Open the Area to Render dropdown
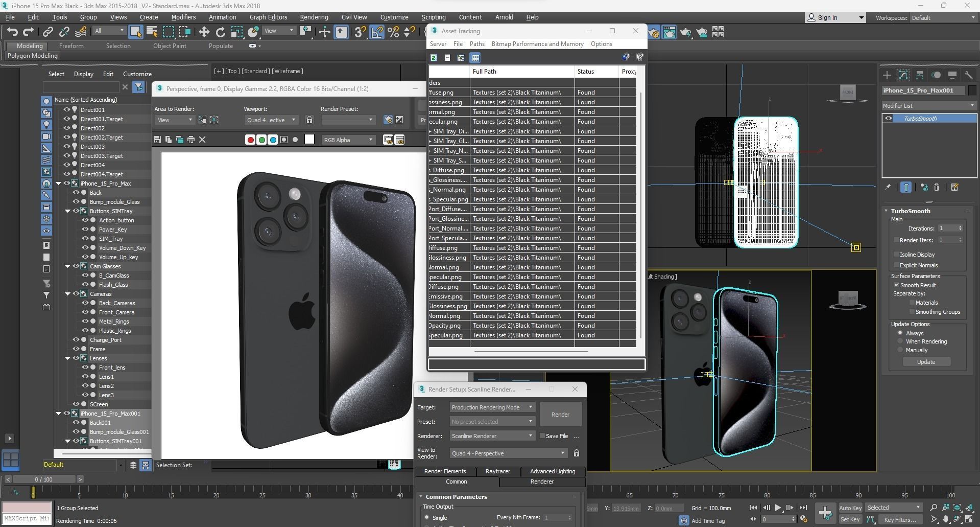The image size is (980, 527). click(x=175, y=120)
